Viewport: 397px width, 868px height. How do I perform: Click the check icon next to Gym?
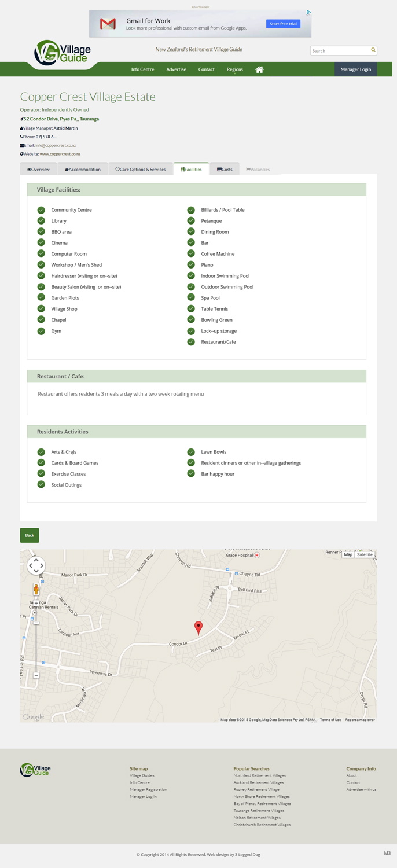41,331
